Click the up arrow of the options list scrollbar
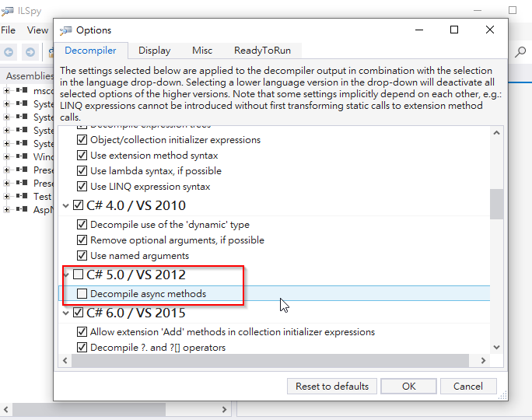 tap(496, 133)
